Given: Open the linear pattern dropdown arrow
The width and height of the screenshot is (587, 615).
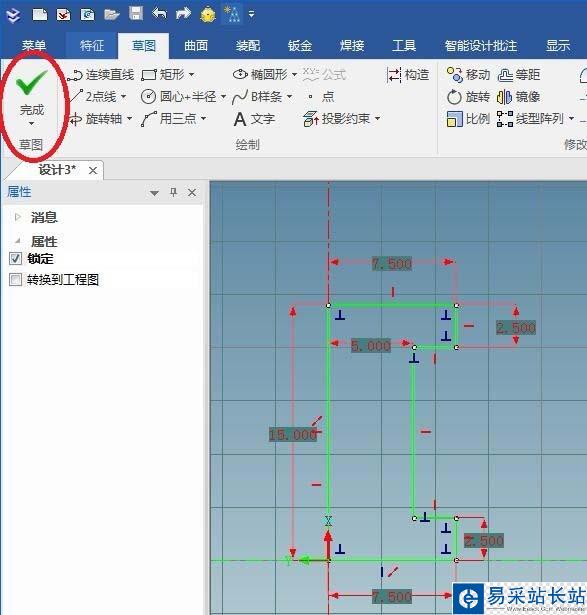Looking at the screenshot, I should tap(571, 118).
